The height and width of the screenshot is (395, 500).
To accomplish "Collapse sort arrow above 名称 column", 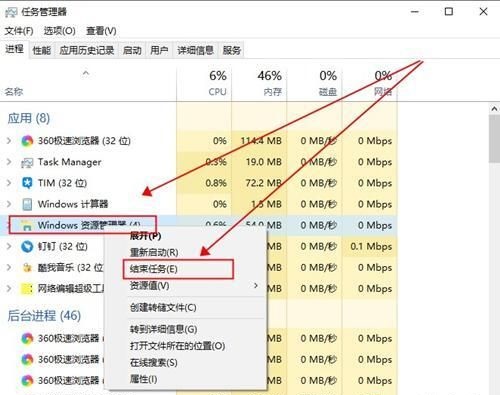I will tap(86, 73).
